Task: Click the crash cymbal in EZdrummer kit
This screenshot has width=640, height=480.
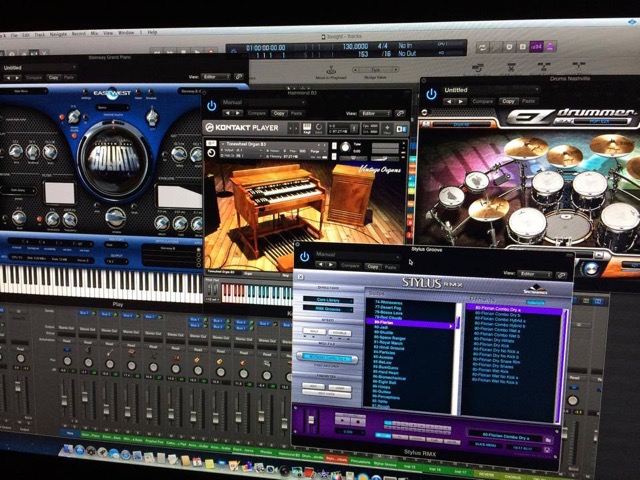Action: tap(526, 149)
